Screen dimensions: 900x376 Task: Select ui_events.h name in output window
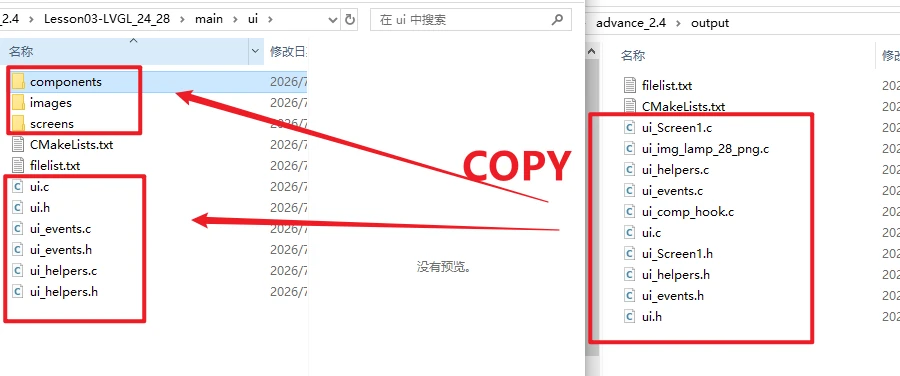pyautogui.click(x=673, y=296)
